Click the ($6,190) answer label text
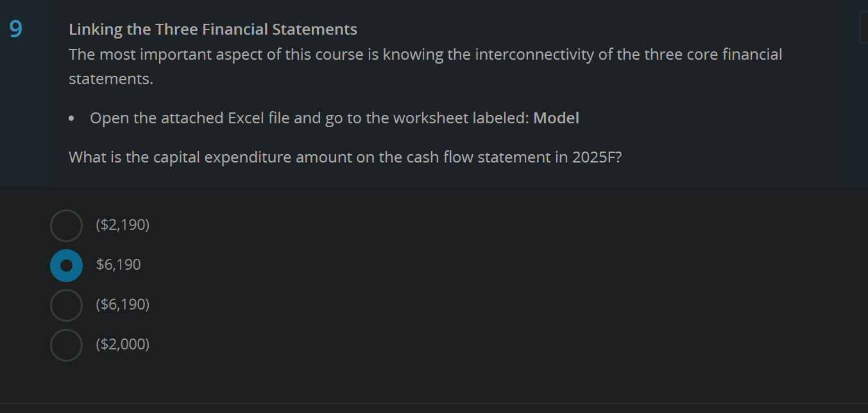This screenshot has height=413, width=868. [x=123, y=304]
